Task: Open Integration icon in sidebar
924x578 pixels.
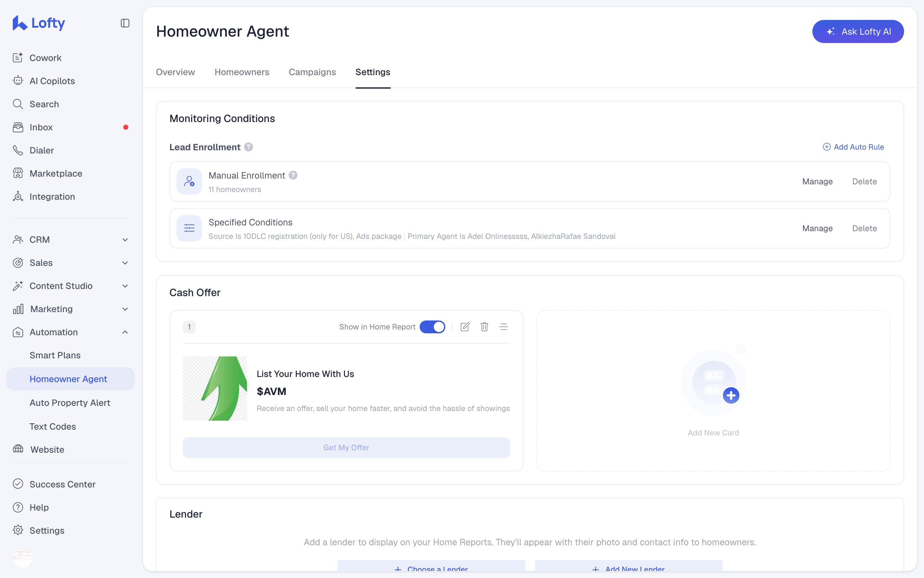Action: (x=18, y=197)
